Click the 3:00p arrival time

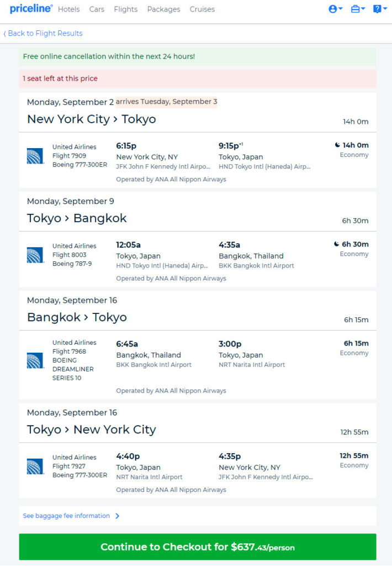coord(230,344)
